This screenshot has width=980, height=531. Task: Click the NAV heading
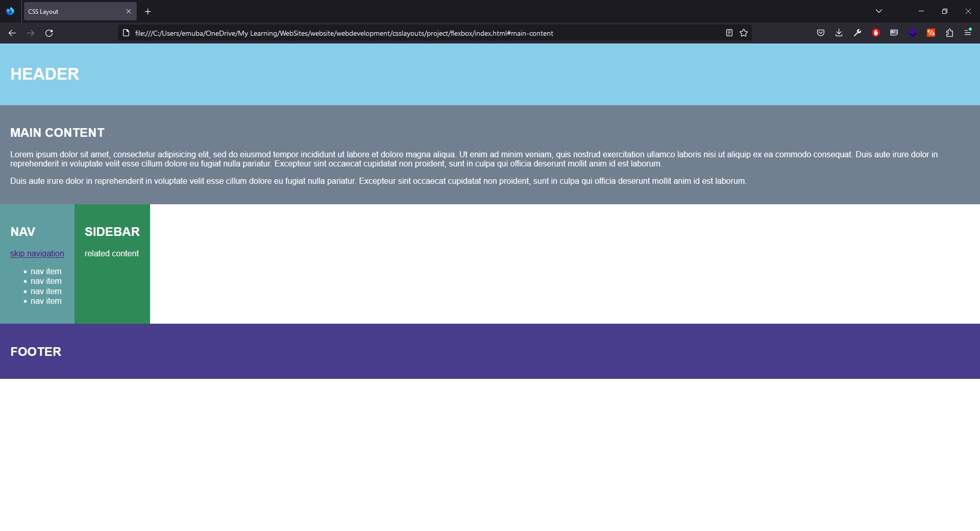[22, 232]
